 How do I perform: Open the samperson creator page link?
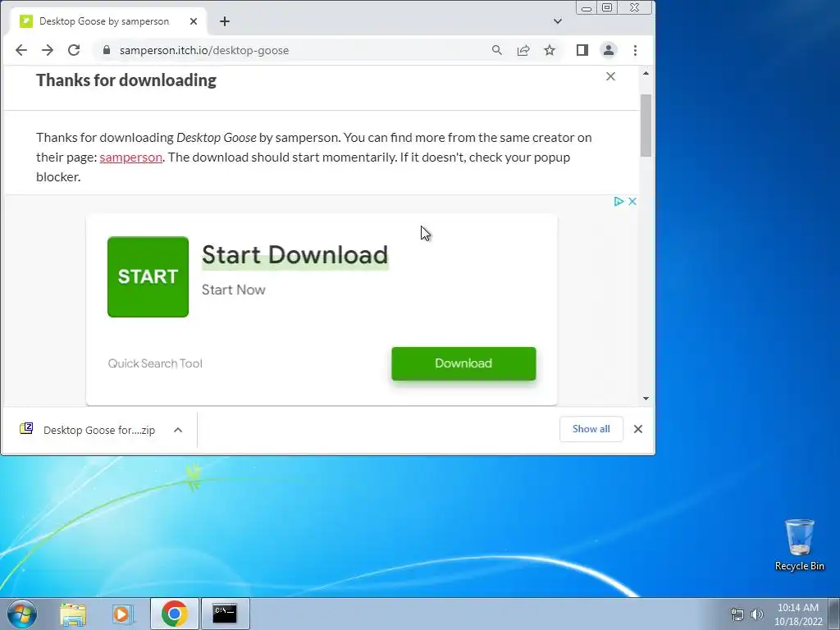[130, 157]
